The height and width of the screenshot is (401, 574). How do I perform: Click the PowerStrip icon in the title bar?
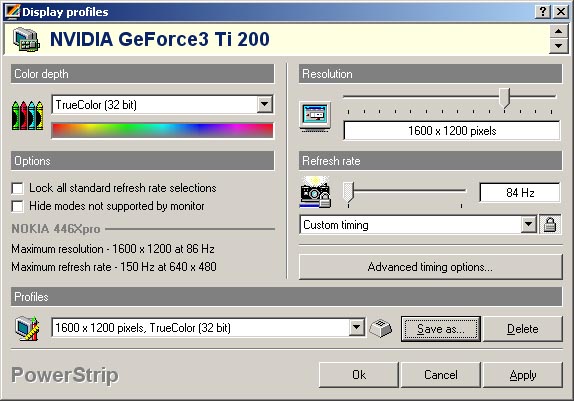click(12, 11)
